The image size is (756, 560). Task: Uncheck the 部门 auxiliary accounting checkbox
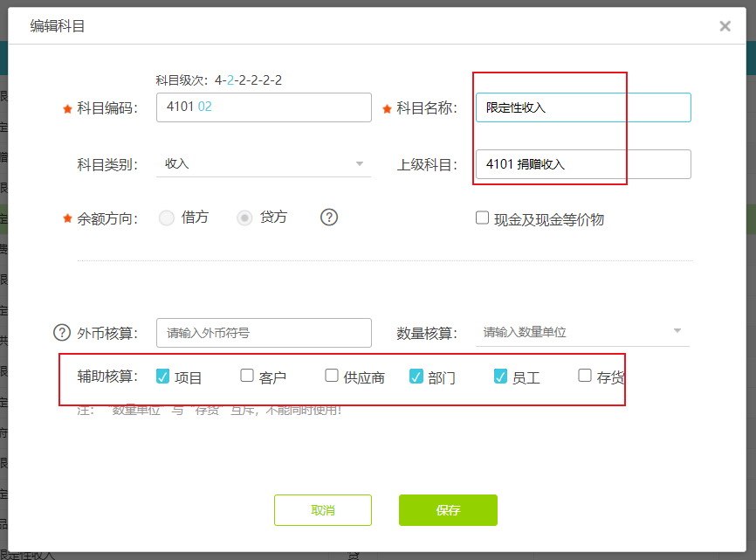416,377
